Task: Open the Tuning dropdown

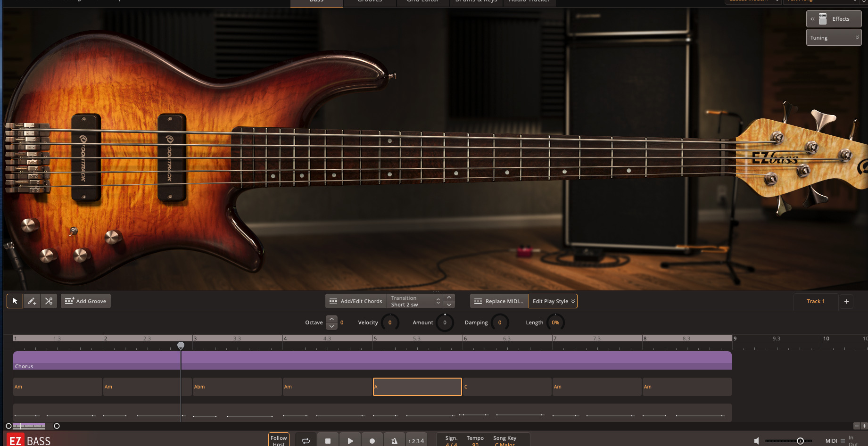Action: coord(834,38)
